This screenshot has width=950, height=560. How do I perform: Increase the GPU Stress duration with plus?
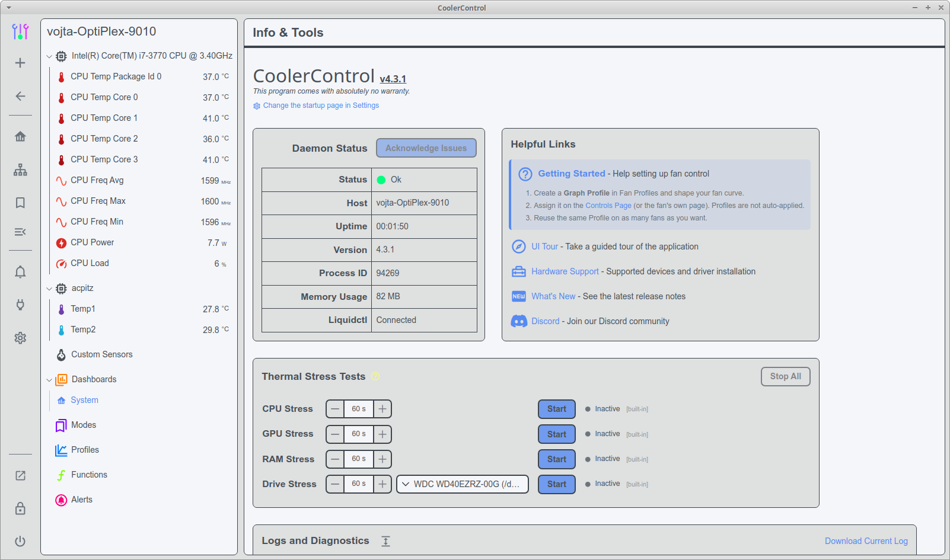coord(382,434)
